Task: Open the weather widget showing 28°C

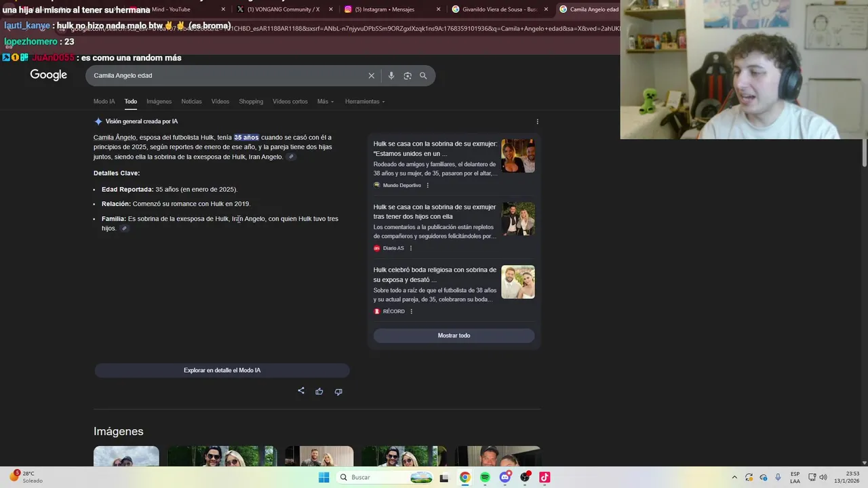Action: [26, 477]
